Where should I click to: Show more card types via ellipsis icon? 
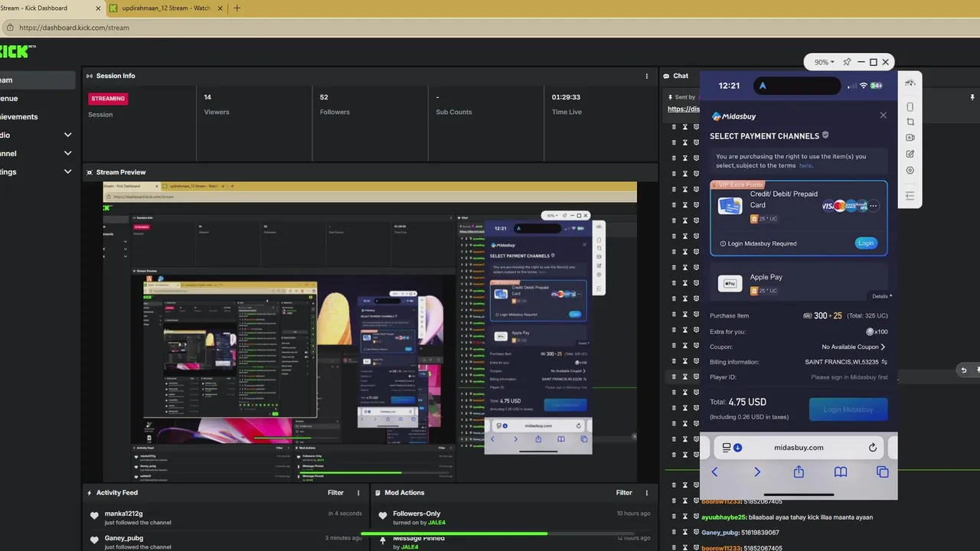coord(873,206)
